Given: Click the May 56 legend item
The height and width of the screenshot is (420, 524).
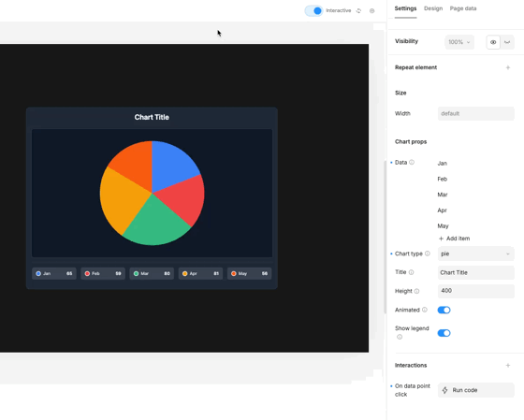Looking at the screenshot, I should 249,274.
